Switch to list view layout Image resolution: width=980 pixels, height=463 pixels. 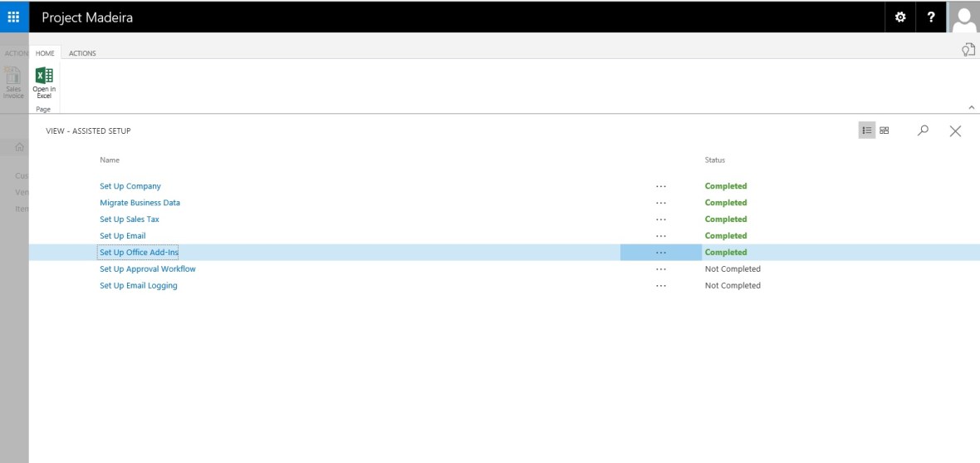coord(867,131)
